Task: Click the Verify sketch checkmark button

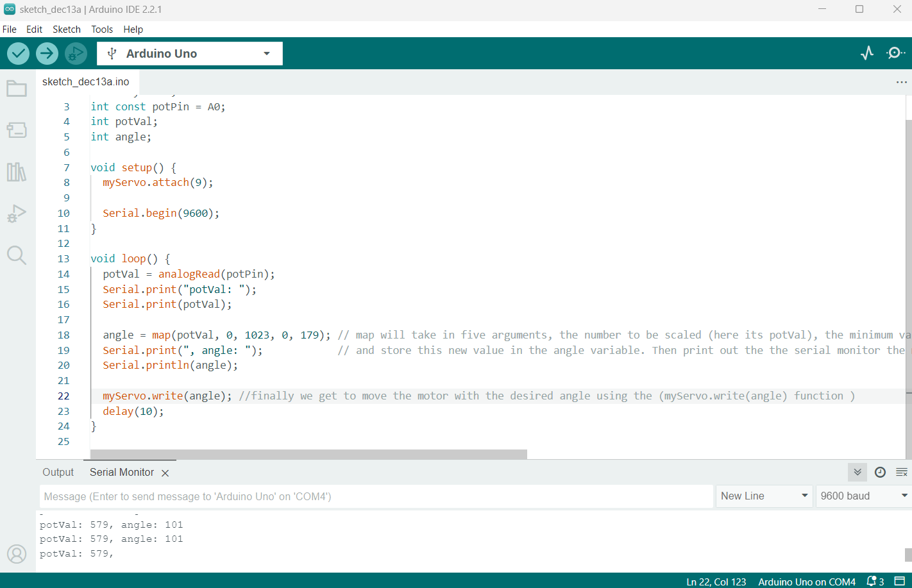Action: coord(18,53)
